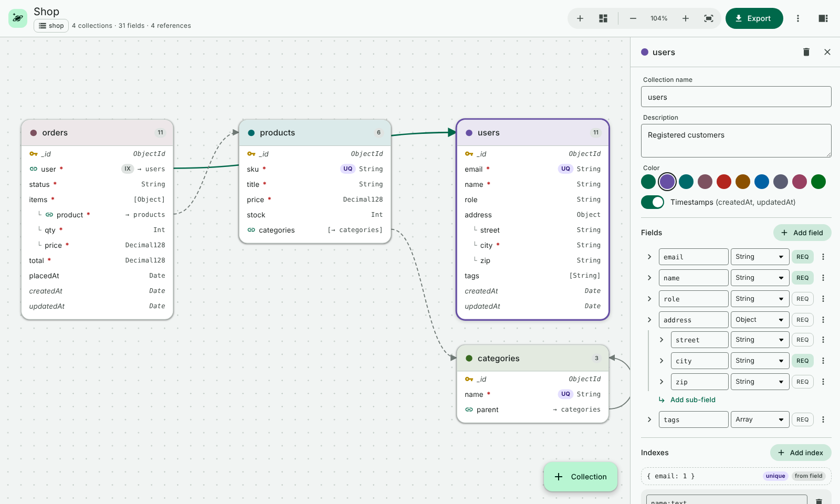This screenshot has width=840, height=504.
Task: Open options menu for email field row
Action: 823,257
